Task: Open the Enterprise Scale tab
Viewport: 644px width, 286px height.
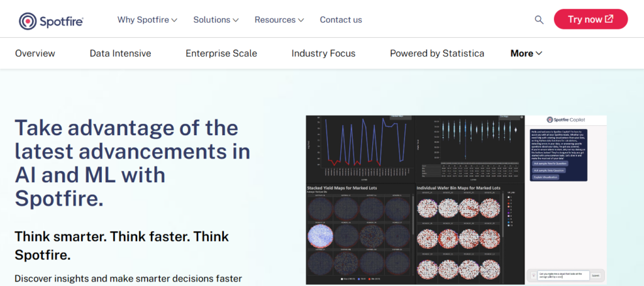Action: 221,53
